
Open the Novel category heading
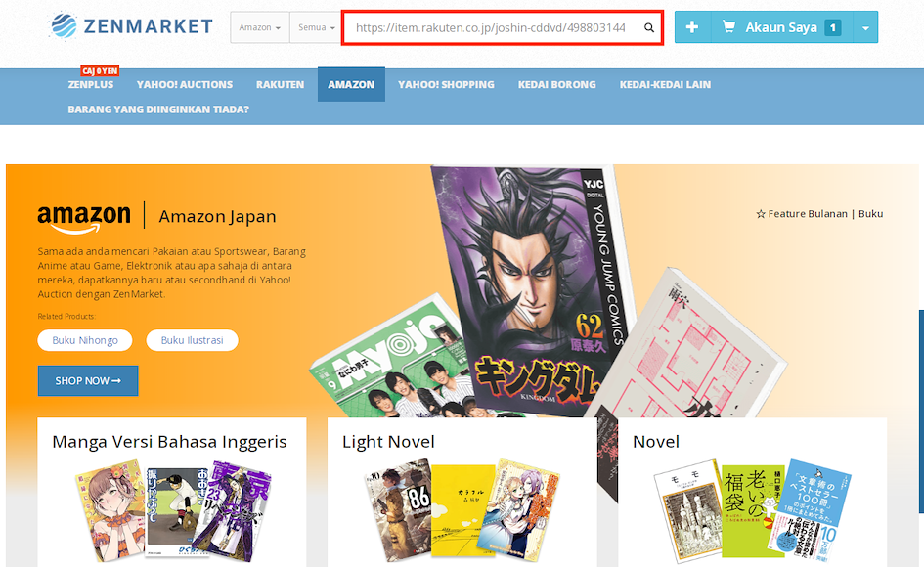[656, 442]
